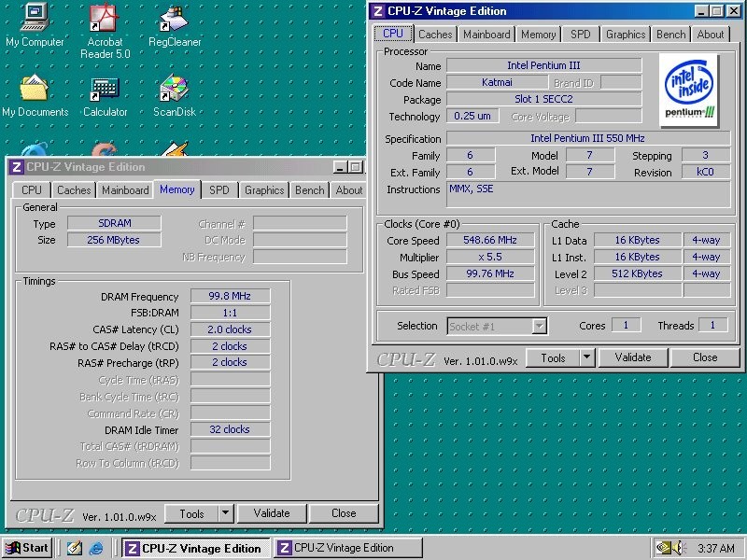
Task: Switch to the SPD tab in the Memory window
Action: [x=218, y=190]
